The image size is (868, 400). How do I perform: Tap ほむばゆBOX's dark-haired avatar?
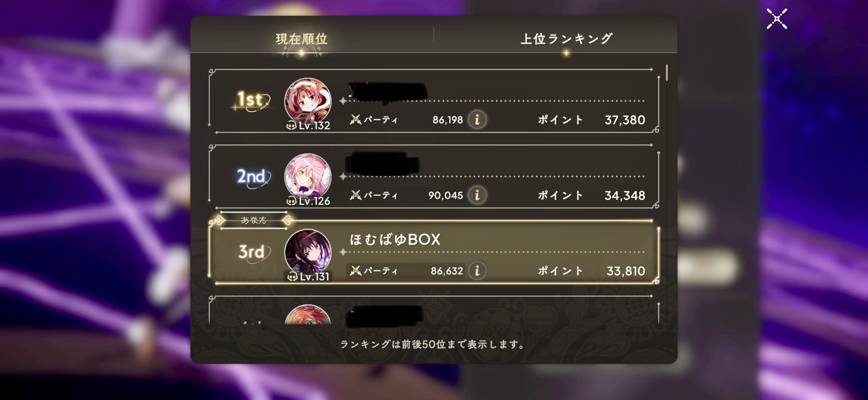pyautogui.click(x=308, y=252)
